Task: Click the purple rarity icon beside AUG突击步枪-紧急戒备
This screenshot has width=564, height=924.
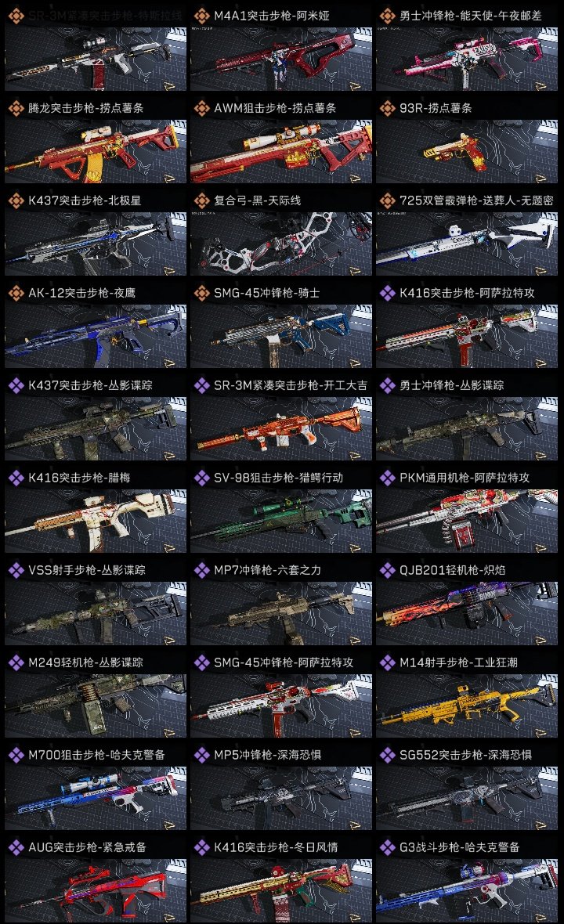Action: pos(16,847)
